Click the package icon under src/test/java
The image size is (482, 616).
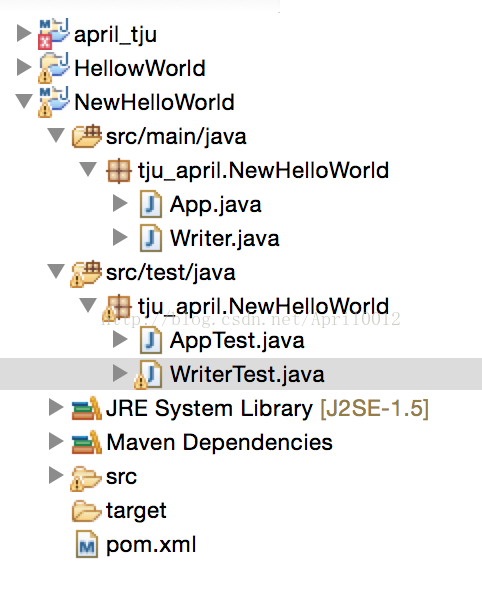pos(117,307)
